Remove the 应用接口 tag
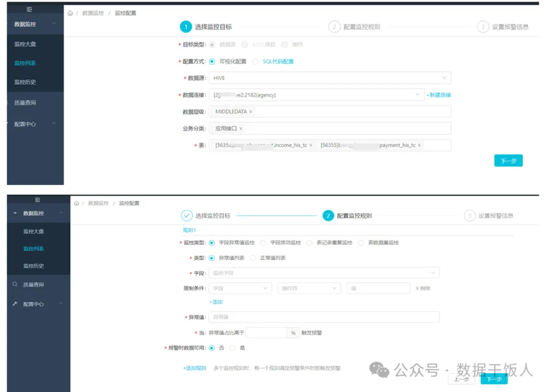 point(241,128)
